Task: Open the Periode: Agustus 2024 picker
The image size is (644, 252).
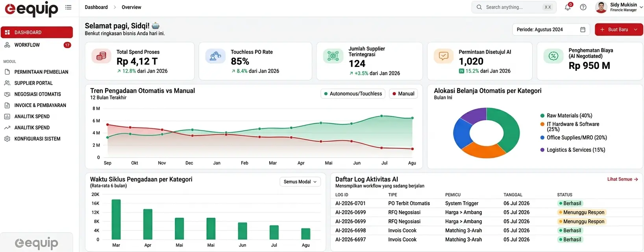Action: tap(551, 30)
